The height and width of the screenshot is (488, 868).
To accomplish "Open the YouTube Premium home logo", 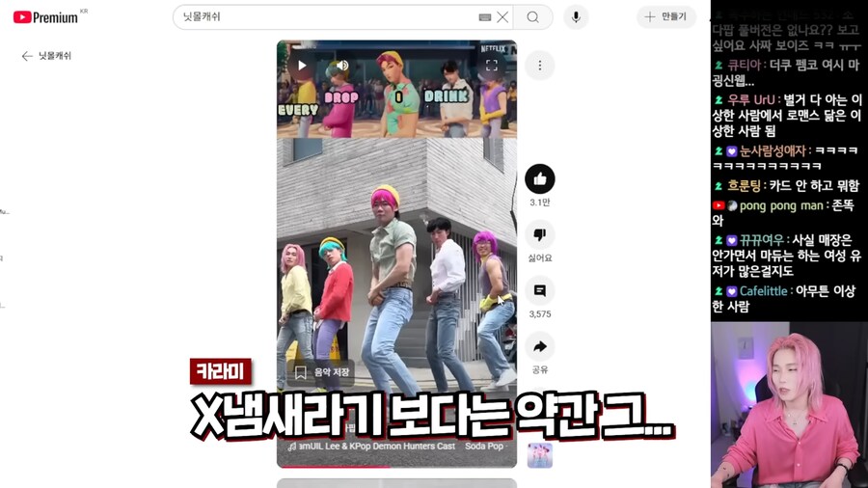I will point(46,17).
